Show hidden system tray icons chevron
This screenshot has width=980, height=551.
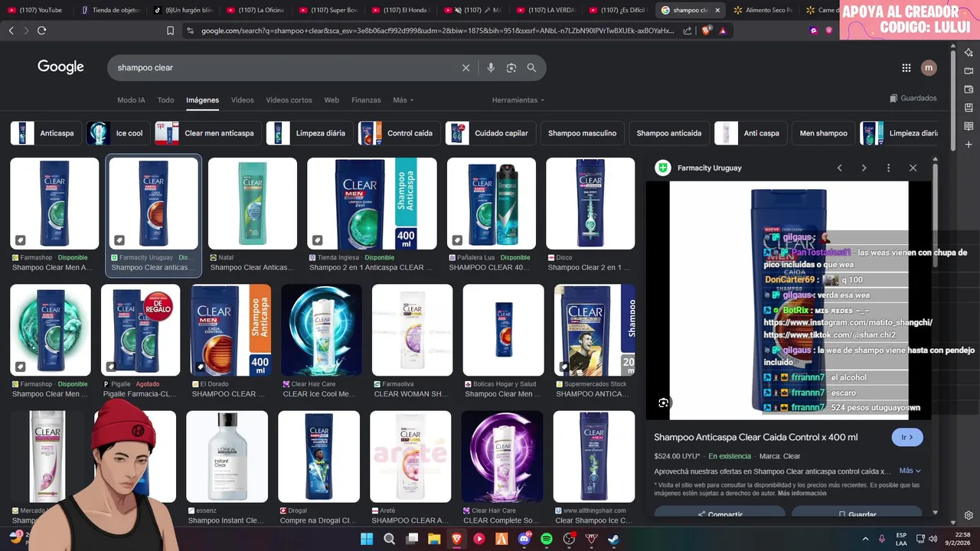tap(865, 539)
